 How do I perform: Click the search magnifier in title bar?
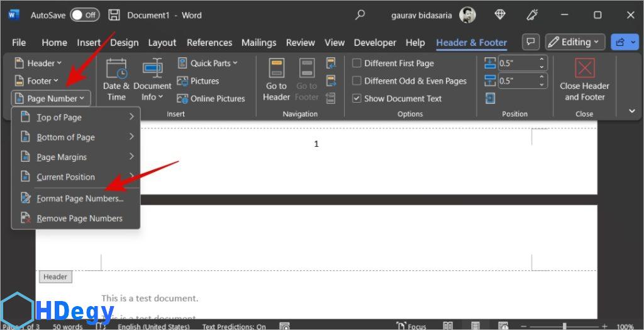coord(360,15)
